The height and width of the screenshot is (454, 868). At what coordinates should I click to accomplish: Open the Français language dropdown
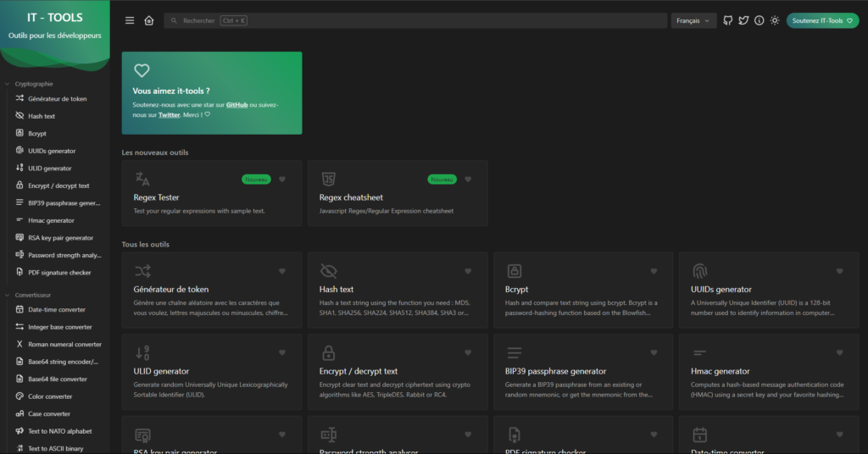(x=693, y=20)
